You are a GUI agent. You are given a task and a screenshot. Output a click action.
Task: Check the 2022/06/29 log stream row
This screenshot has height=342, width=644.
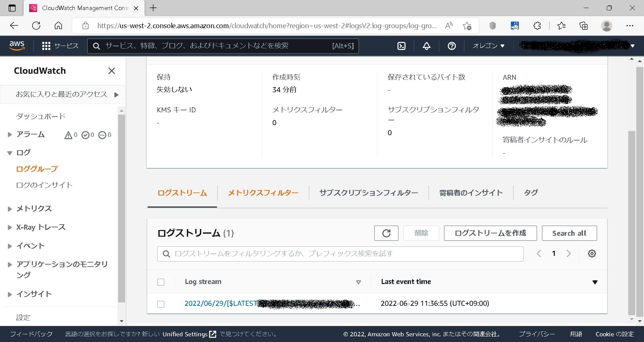[x=161, y=304]
